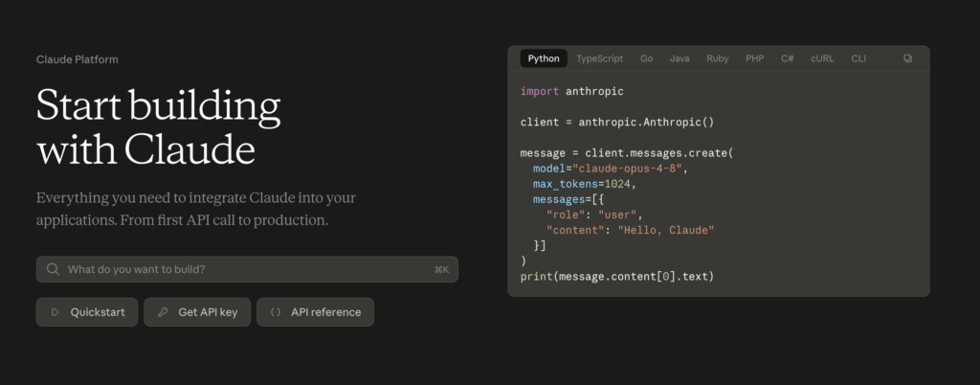This screenshot has width=980, height=385.
Task: Click the search magnifier icon
Action: point(54,269)
